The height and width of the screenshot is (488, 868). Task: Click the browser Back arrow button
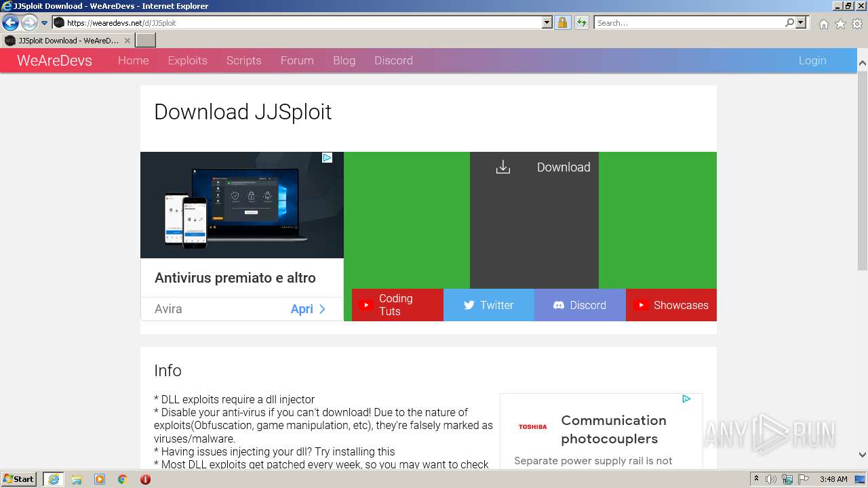point(10,22)
